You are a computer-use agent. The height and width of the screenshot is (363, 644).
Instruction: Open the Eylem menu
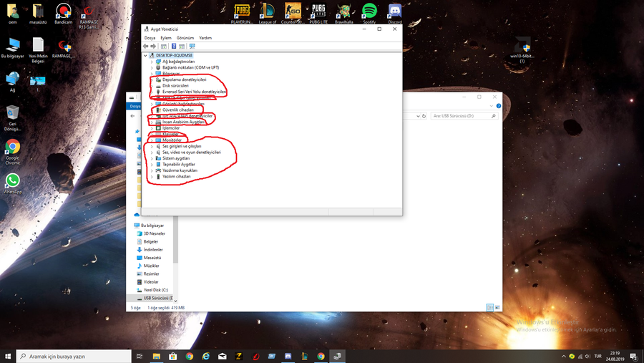coord(166,38)
